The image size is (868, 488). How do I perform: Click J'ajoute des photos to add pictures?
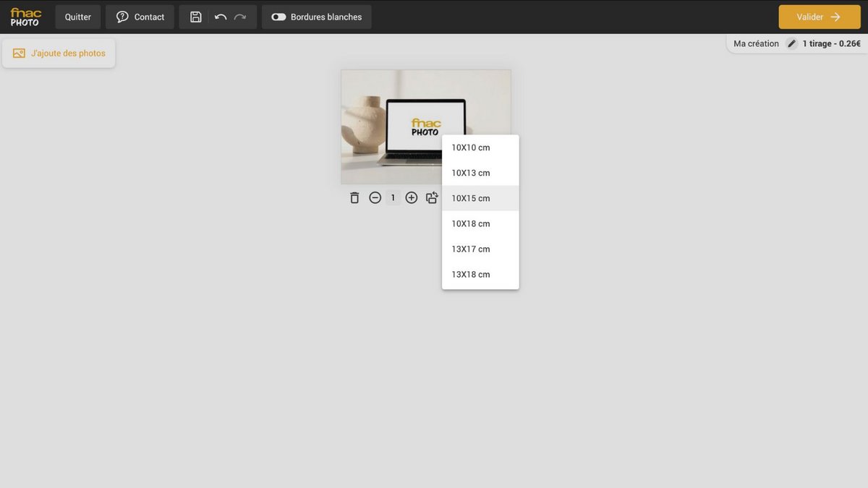tap(59, 53)
